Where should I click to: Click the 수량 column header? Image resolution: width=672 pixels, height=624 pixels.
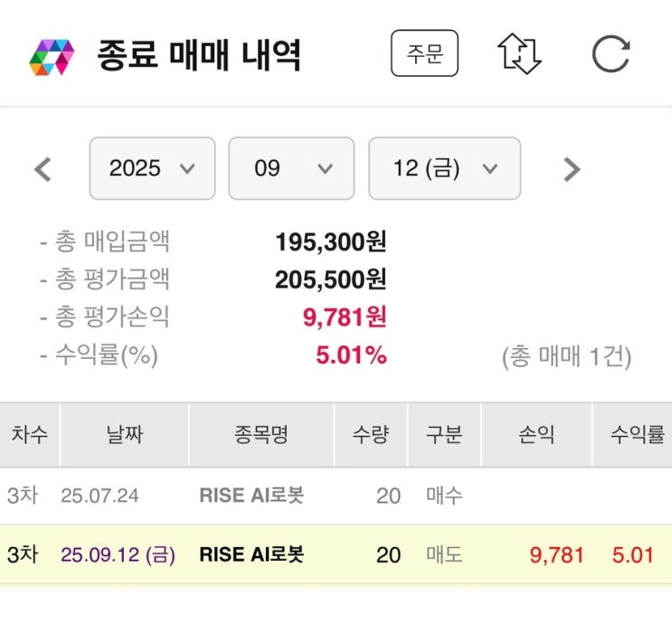point(370,435)
